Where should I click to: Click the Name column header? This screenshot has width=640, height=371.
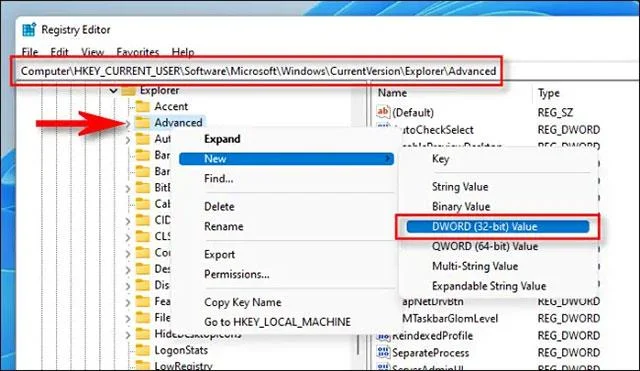392,93
